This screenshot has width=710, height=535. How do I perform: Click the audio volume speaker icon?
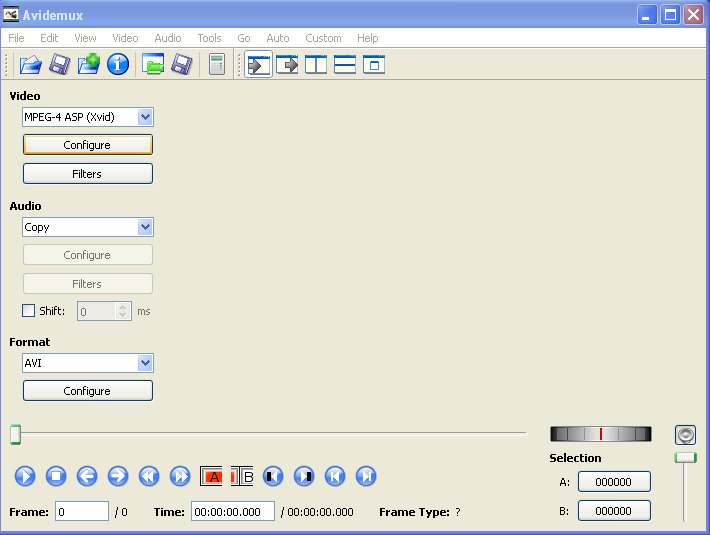point(685,435)
